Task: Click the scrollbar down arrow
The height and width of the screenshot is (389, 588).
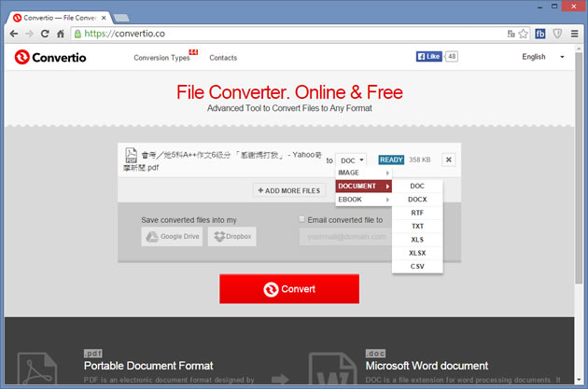Action: pos(579,380)
